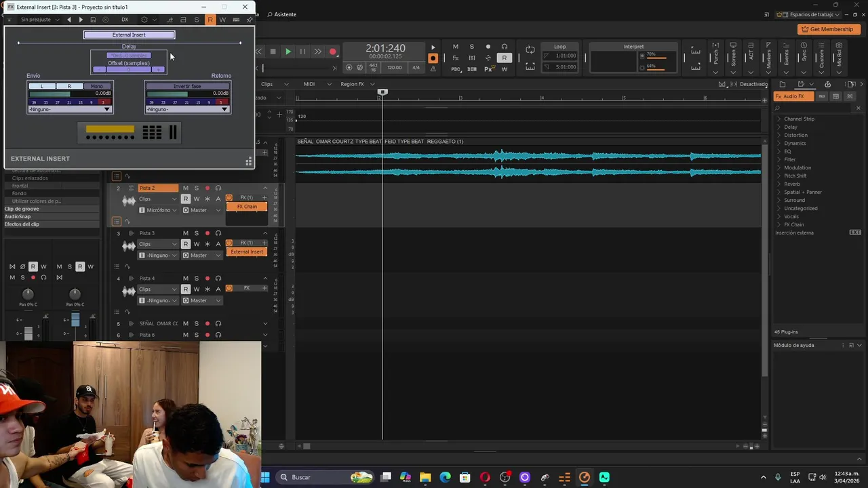
Task: Select the Audio FX tab in browser
Action: pyautogui.click(x=794, y=96)
